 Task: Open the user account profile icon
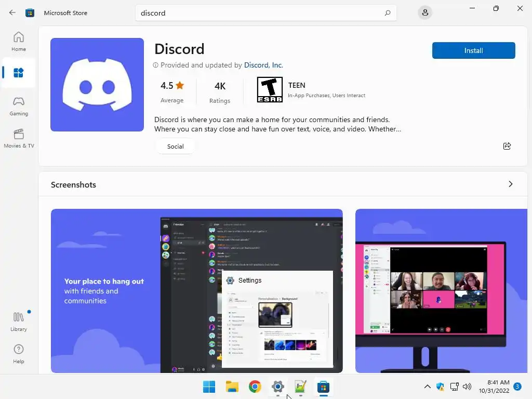(x=425, y=13)
